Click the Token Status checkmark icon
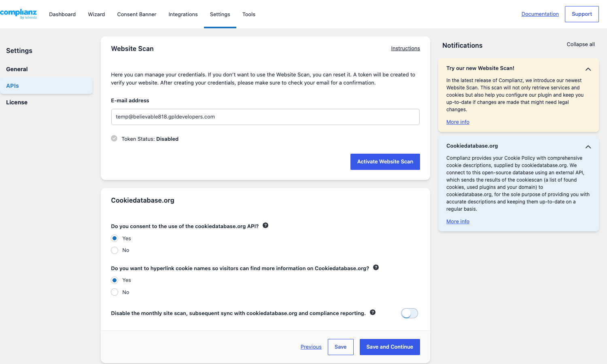 pos(114,138)
